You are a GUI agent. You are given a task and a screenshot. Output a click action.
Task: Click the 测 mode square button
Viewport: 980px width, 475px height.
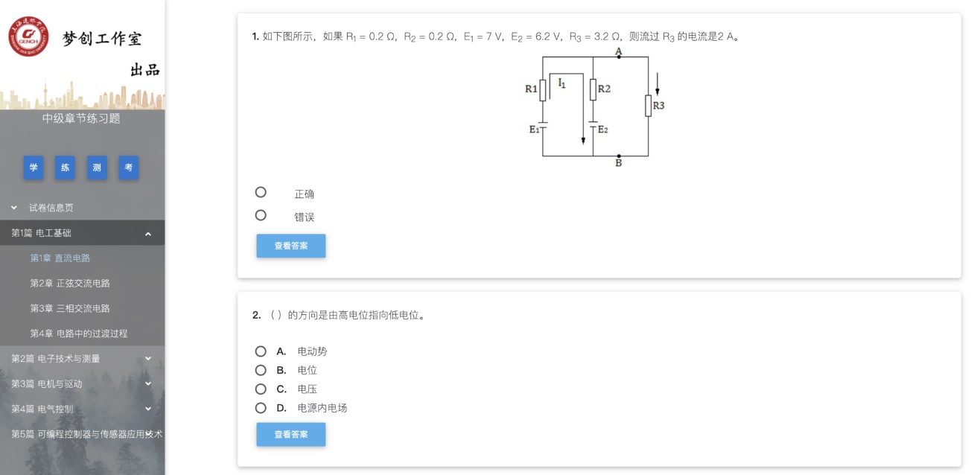click(x=97, y=168)
